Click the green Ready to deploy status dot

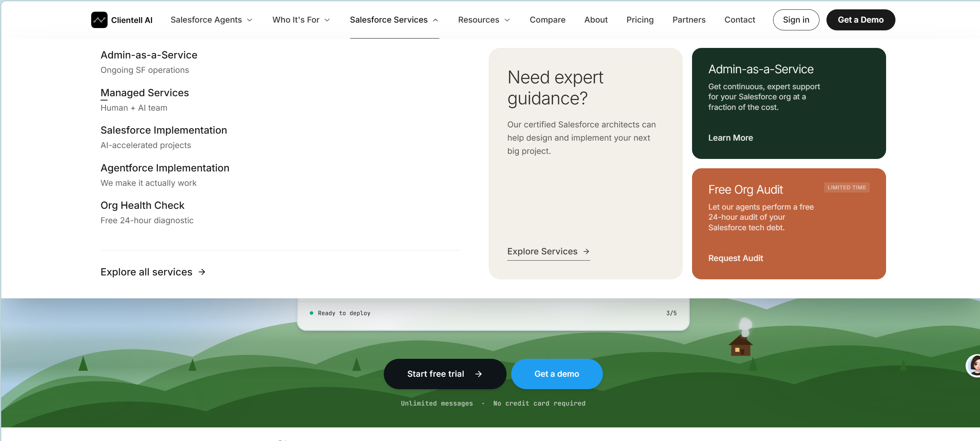click(311, 313)
